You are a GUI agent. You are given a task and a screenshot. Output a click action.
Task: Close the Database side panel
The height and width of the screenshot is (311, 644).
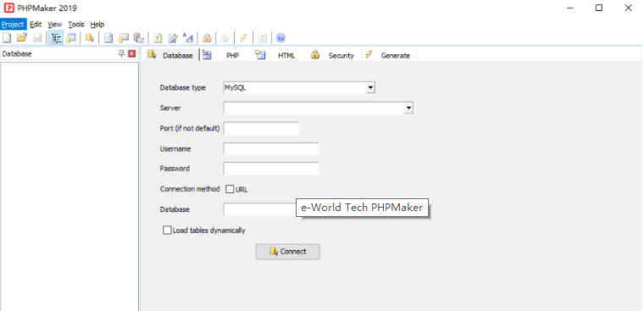pos(132,53)
